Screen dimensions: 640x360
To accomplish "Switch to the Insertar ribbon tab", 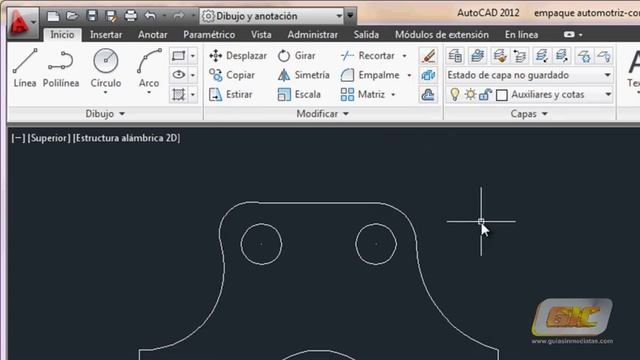I will (106, 35).
